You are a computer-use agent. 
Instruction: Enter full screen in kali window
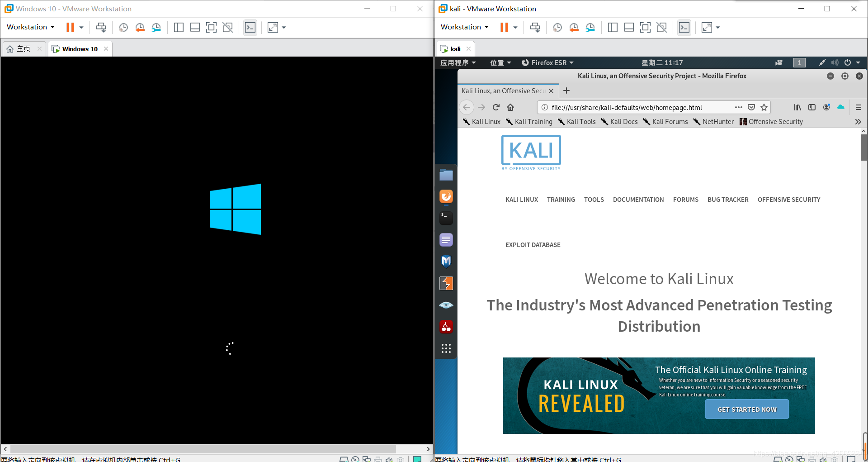[645, 27]
